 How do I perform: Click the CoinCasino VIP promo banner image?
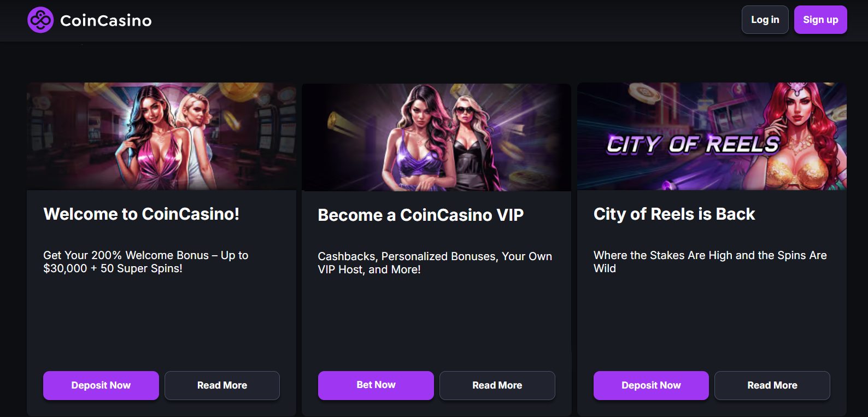coord(436,137)
